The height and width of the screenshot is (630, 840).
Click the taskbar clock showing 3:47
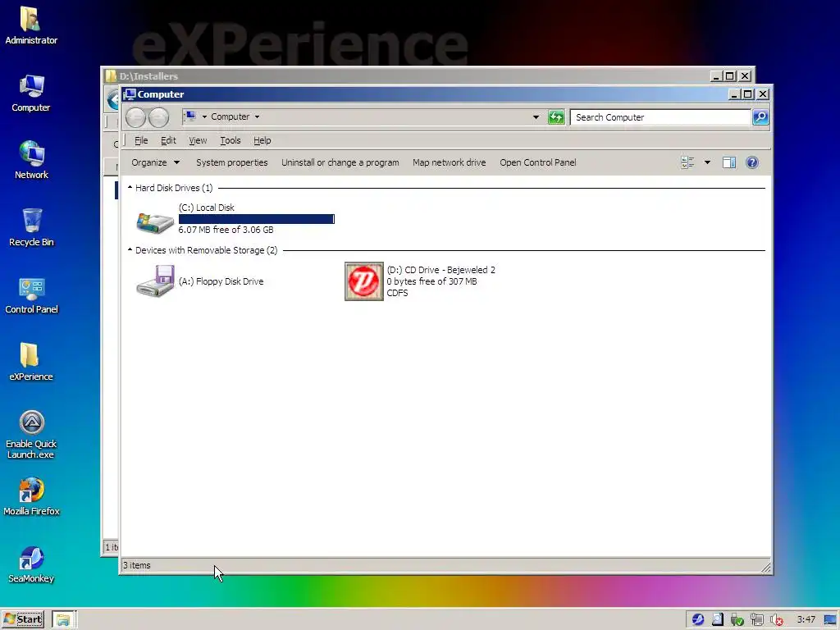click(806, 620)
